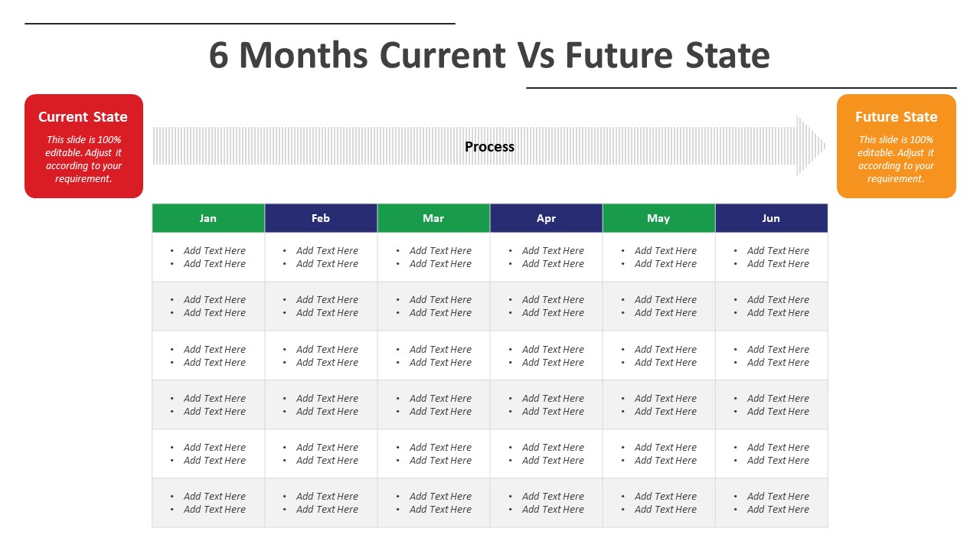The width and height of the screenshot is (980, 551).
Task: Click the third-row cell under Apr
Action: point(546,356)
